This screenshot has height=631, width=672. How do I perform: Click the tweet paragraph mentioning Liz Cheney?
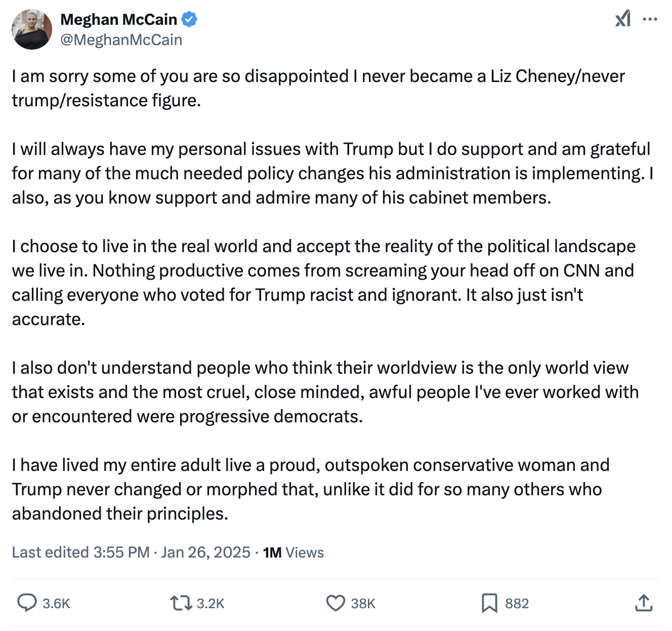coord(318,88)
